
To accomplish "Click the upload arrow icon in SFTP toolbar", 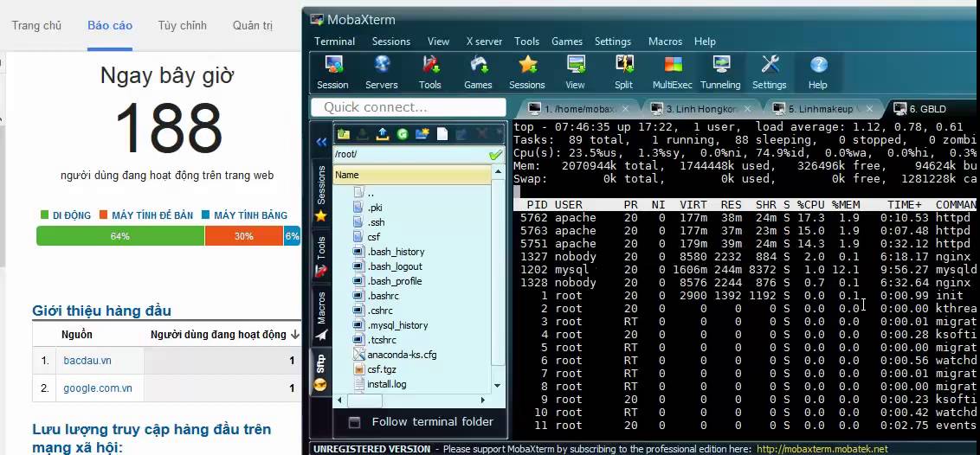I will (384, 133).
